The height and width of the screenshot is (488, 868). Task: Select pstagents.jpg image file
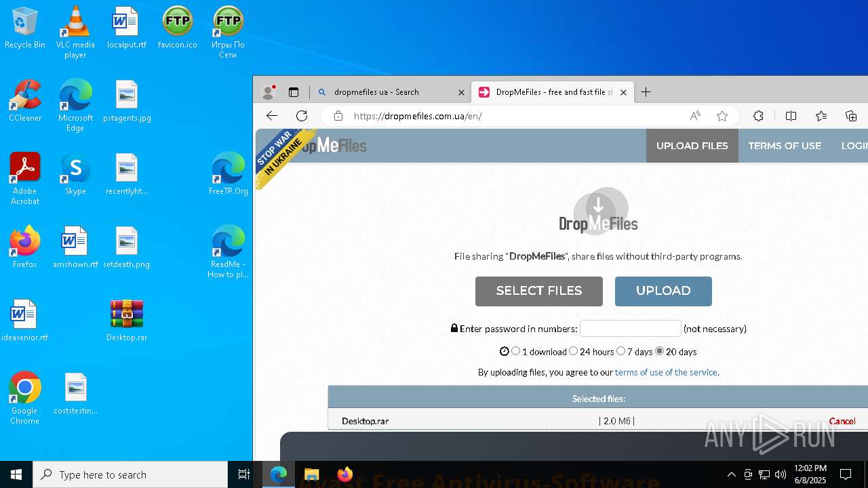pyautogui.click(x=127, y=100)
